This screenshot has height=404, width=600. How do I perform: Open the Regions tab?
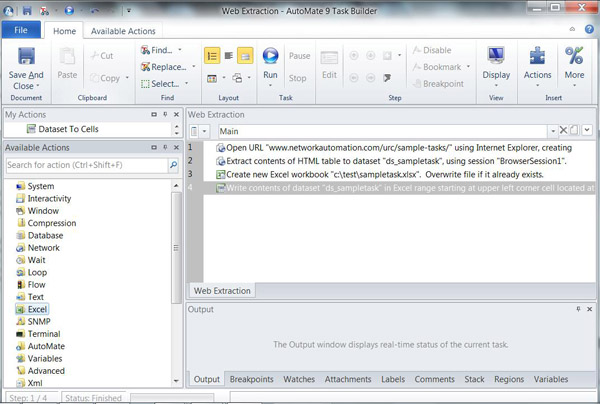pyautogui.click(x=509, y=379)
